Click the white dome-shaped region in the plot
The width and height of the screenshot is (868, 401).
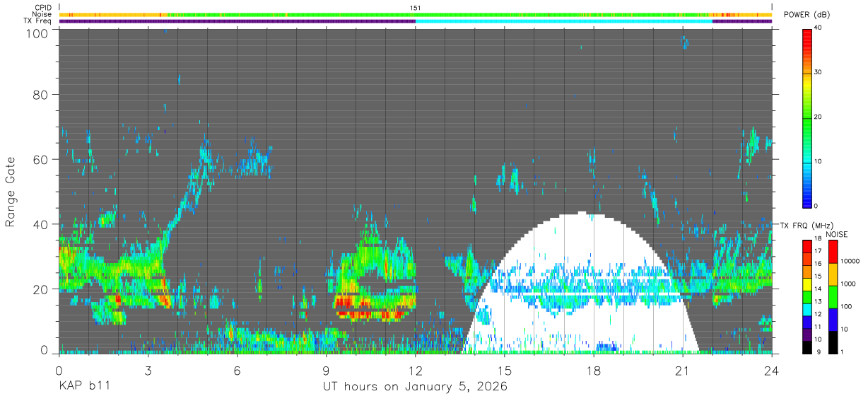pyautogui.click(x=581, y=283)
